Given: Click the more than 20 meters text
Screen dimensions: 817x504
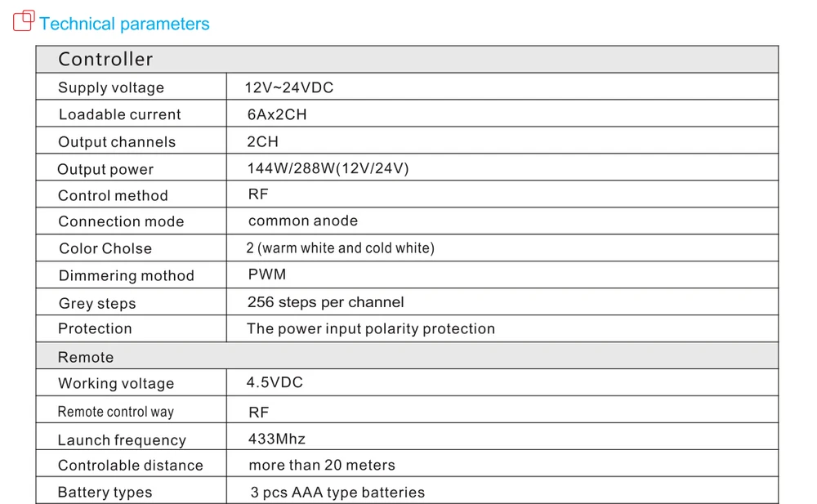Looking at the screenshot, I should [x=322, y=465].
